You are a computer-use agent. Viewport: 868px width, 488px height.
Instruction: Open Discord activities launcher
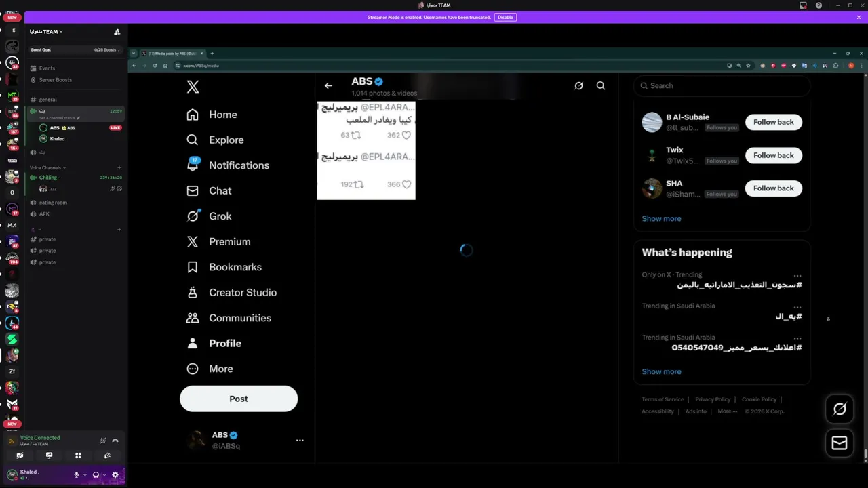coord(78,455)
